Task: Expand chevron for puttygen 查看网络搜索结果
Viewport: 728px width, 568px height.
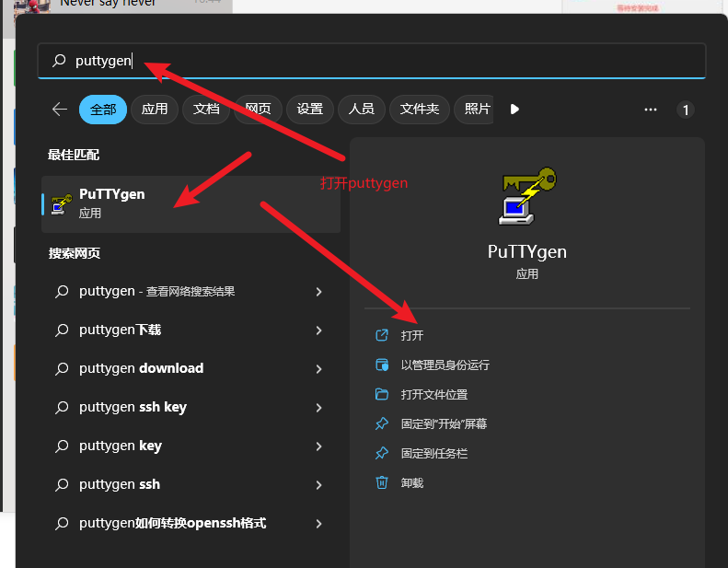Action: click(319, 292)
